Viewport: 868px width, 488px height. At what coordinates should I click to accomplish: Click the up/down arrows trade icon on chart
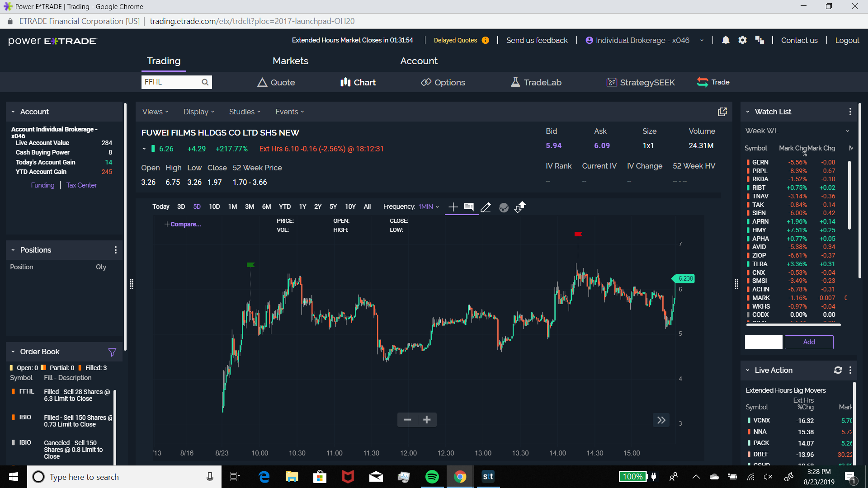pos(520,207)
